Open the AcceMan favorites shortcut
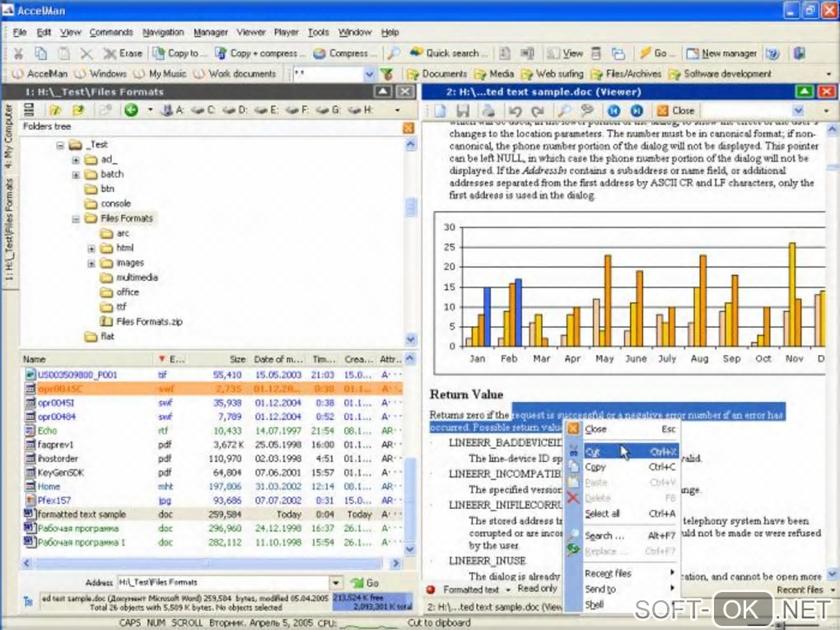This screenshot has width=840, height=630. coord(40,73)
